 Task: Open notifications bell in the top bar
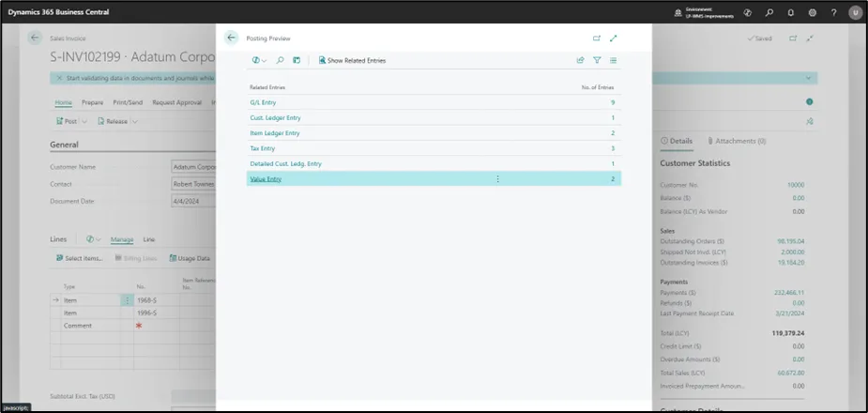coord(790,12)
